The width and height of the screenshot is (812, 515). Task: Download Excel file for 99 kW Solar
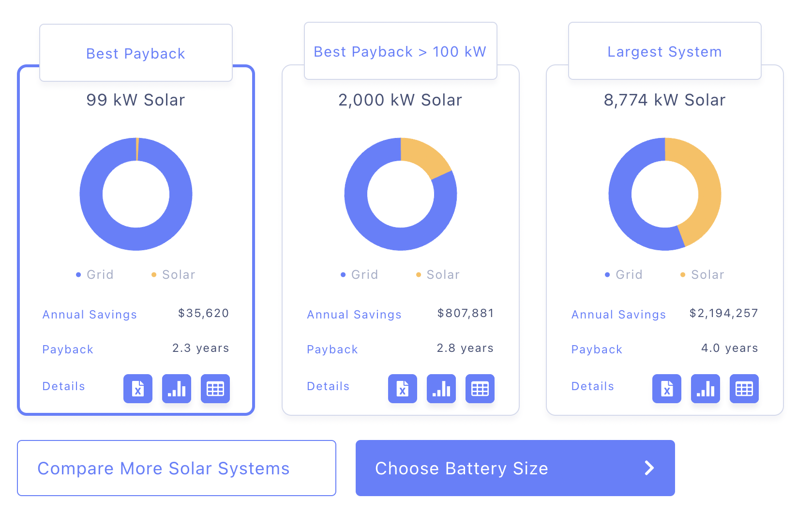(138, 389)
